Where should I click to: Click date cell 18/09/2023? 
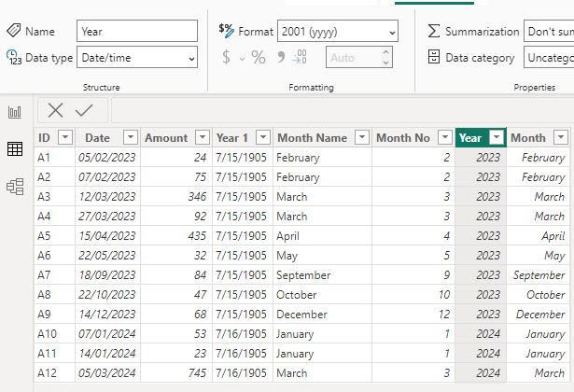click(107, 275)
